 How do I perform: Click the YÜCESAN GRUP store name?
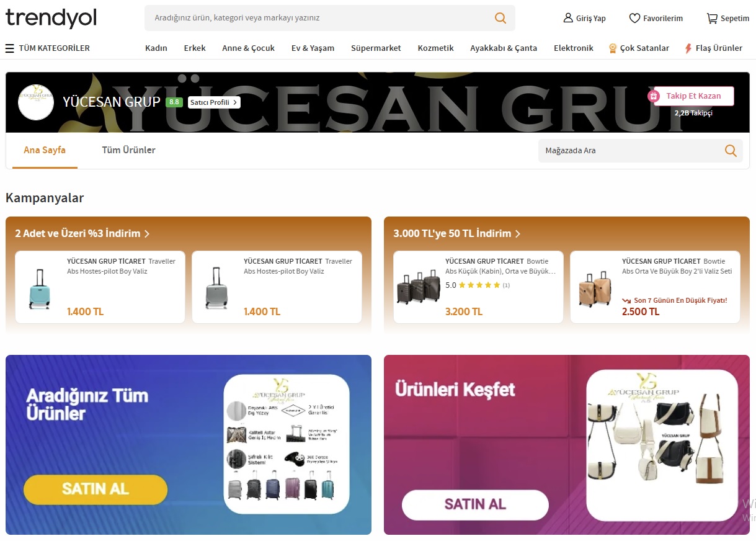click(x=112, y=102)
